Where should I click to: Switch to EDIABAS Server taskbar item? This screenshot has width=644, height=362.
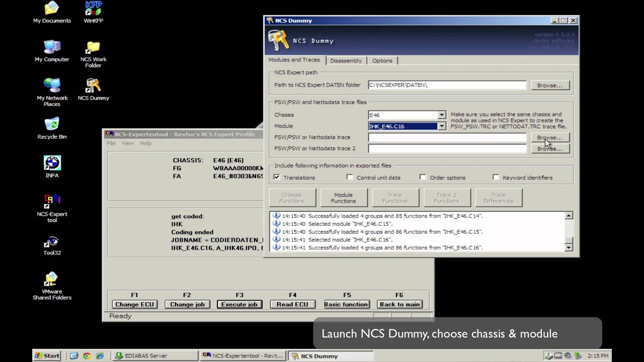pos(155,355)
